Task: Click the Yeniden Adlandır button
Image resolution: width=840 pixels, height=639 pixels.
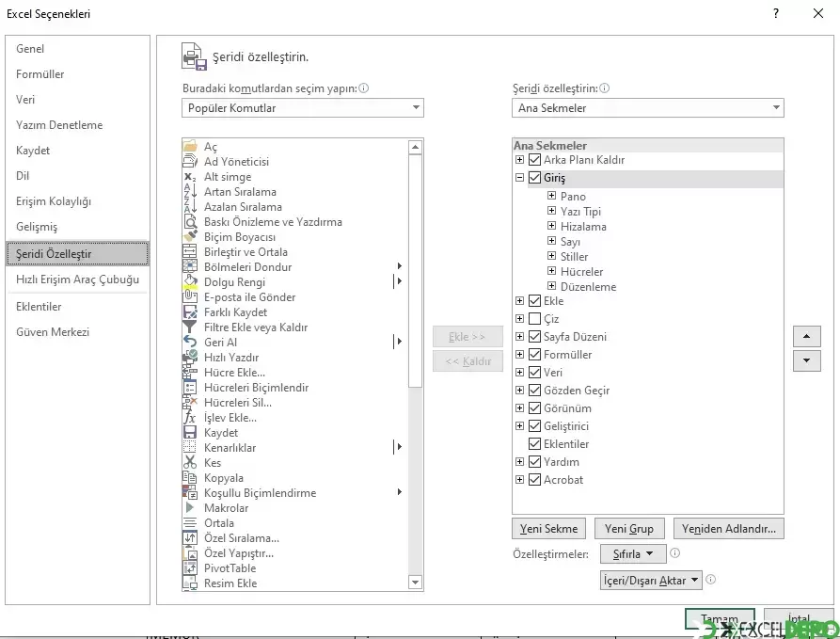Action: 729,529
